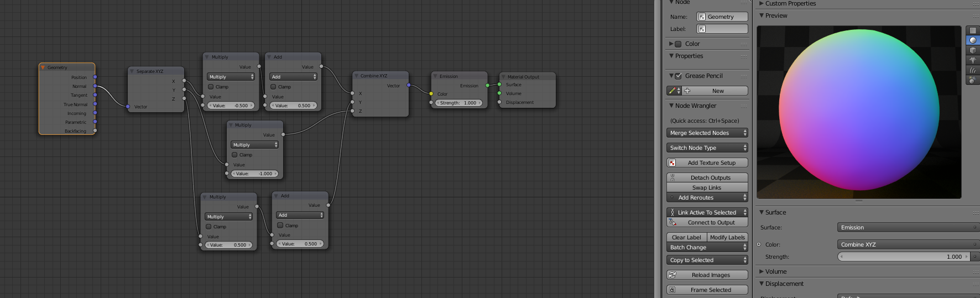The height and width of the screenshot is (298, 980).
Task: Click the material preview sphere render
Action: point(859,109)
